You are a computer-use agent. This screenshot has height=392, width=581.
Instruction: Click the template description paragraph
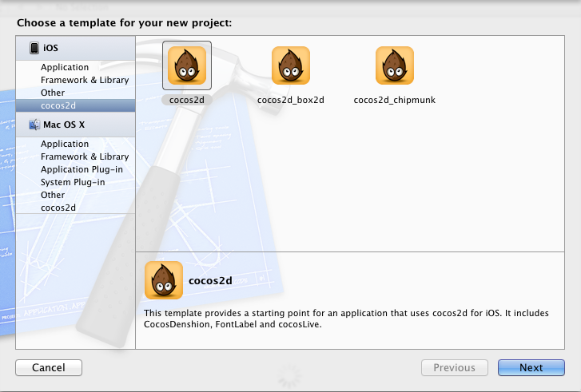pyautogui.click(x=346, y=319)
